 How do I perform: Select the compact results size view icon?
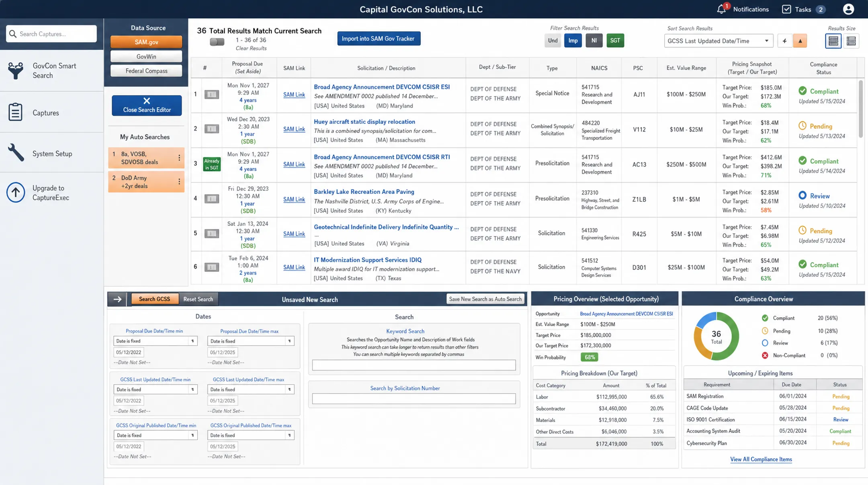[851, 41]
